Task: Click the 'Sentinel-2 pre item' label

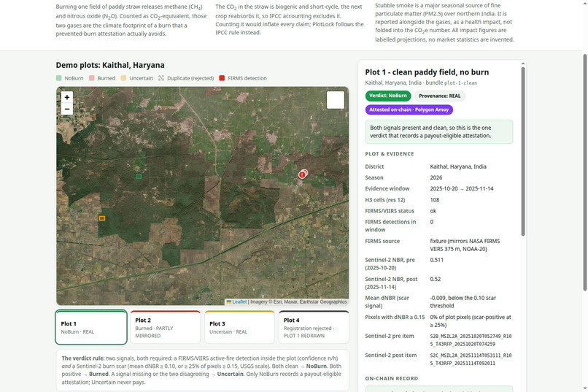Action: [x=390, y=336]
